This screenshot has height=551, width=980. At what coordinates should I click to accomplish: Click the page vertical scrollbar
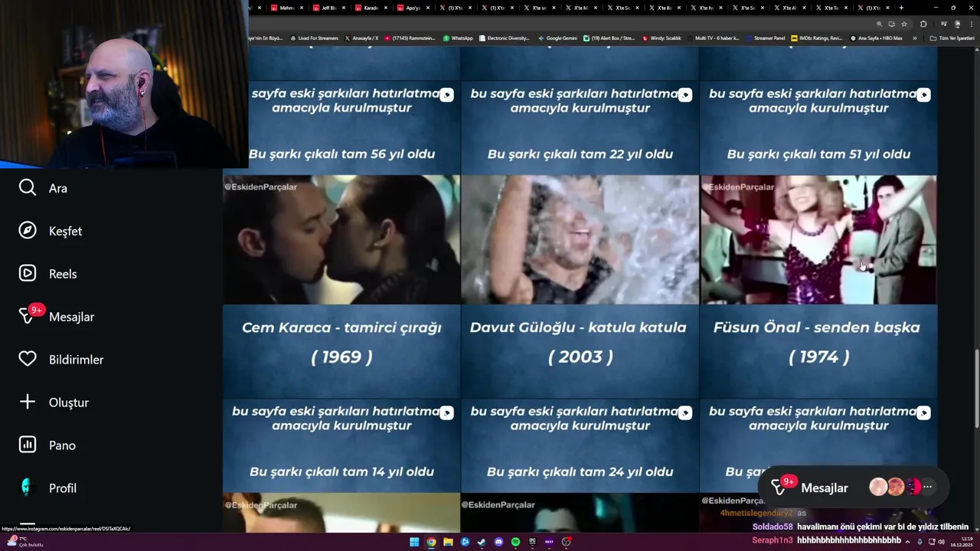pyautogui.click(x=976, y=389)
